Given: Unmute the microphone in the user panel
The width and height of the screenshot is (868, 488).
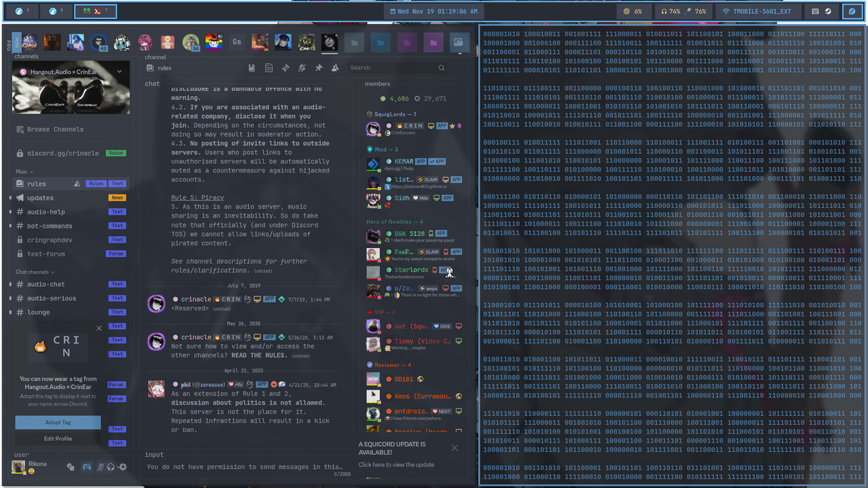Looking at the screenshot, I should click(x=100, y=467).
